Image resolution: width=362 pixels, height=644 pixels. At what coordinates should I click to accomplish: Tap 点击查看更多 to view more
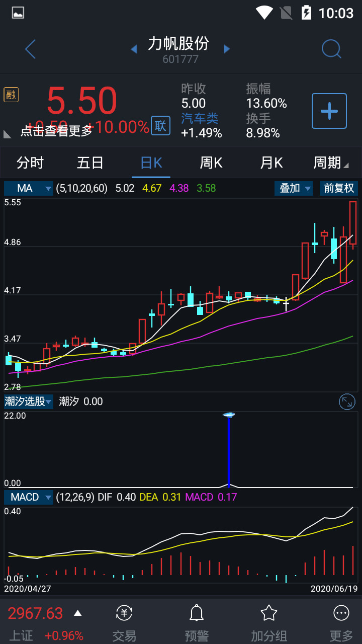(x=56, y=131)
